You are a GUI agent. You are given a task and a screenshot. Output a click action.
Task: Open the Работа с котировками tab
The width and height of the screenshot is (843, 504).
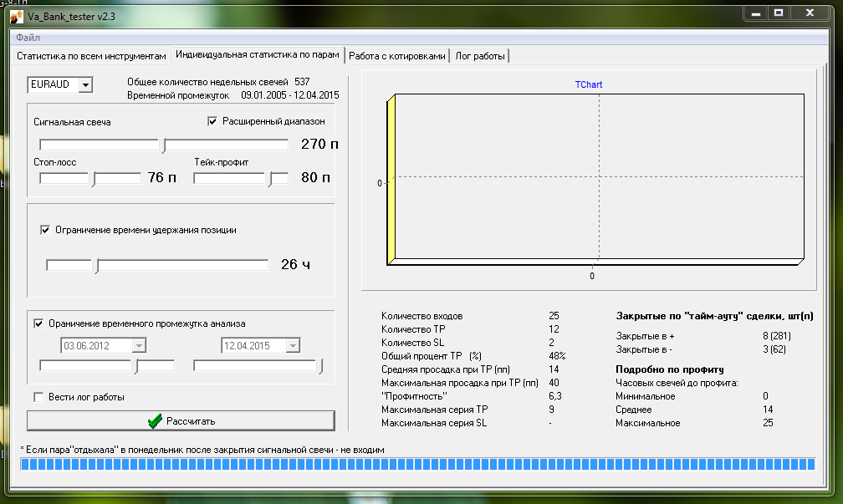point(396,56)
